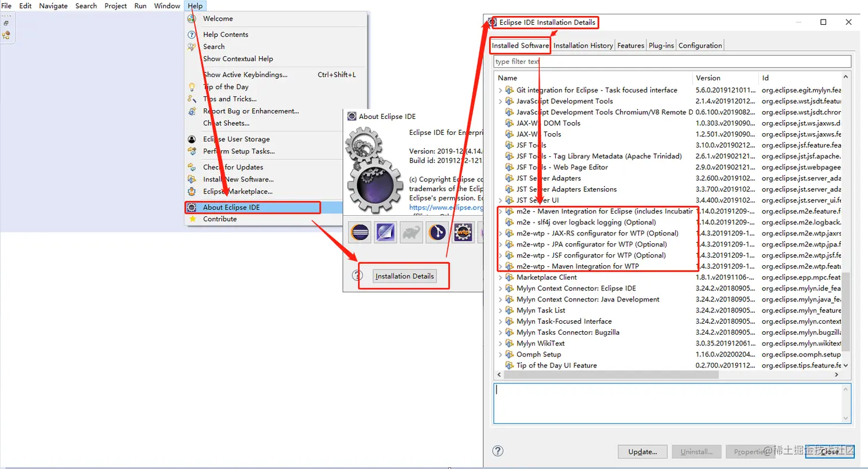Viewport: 868px width, 469px height.
Task: Click the Close button in Installation Details
Action: point(830,452)
